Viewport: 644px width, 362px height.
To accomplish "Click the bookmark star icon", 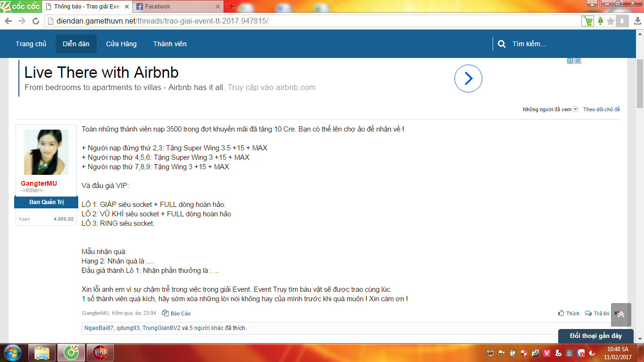I will 611,21.
